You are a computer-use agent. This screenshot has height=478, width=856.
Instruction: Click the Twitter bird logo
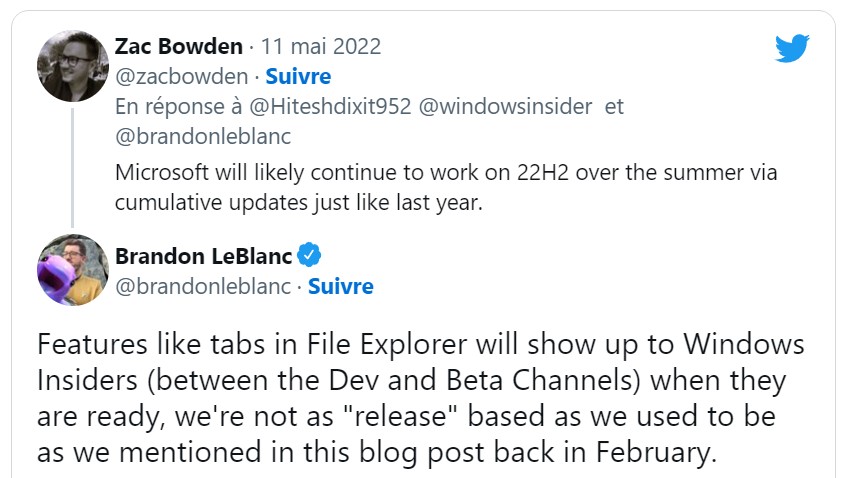coord(792,48)
